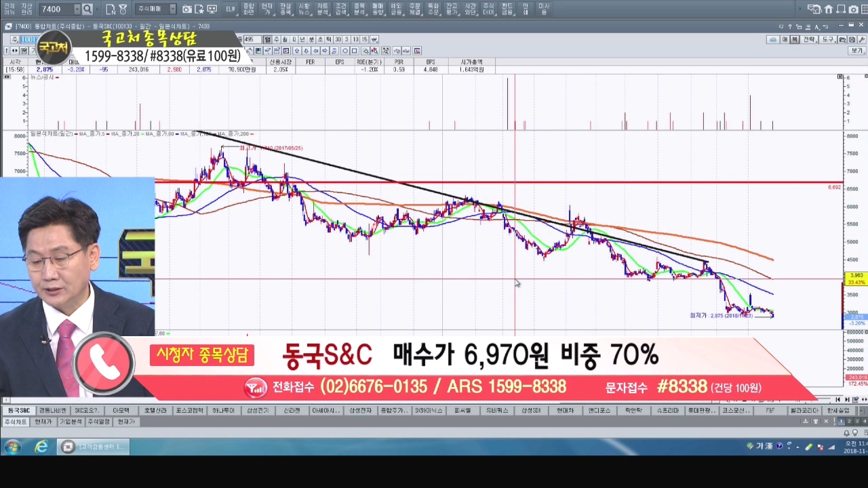Expand the screen number 7400 dropdown arrow
This screenshot has height=488, width=868.
click(75, 9)
